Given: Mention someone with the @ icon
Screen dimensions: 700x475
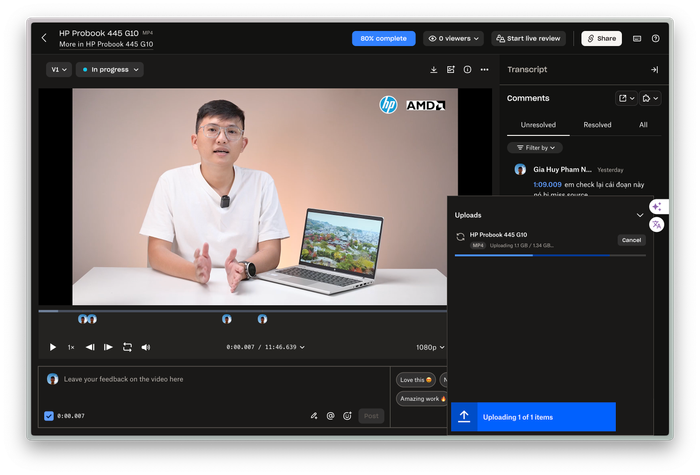Looking at the screenshot, I should coord(330,416).
